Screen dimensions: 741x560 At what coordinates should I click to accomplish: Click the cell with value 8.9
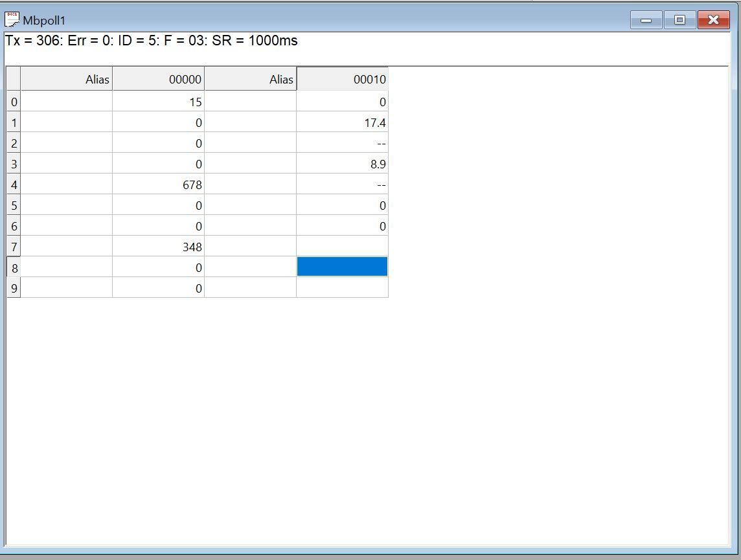coord(343,164)
